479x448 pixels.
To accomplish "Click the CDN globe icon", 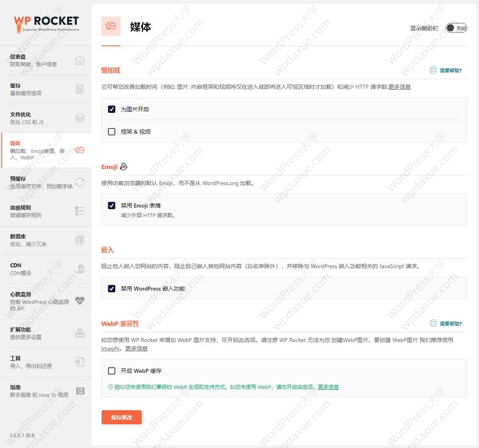I will tap(80, 268).
